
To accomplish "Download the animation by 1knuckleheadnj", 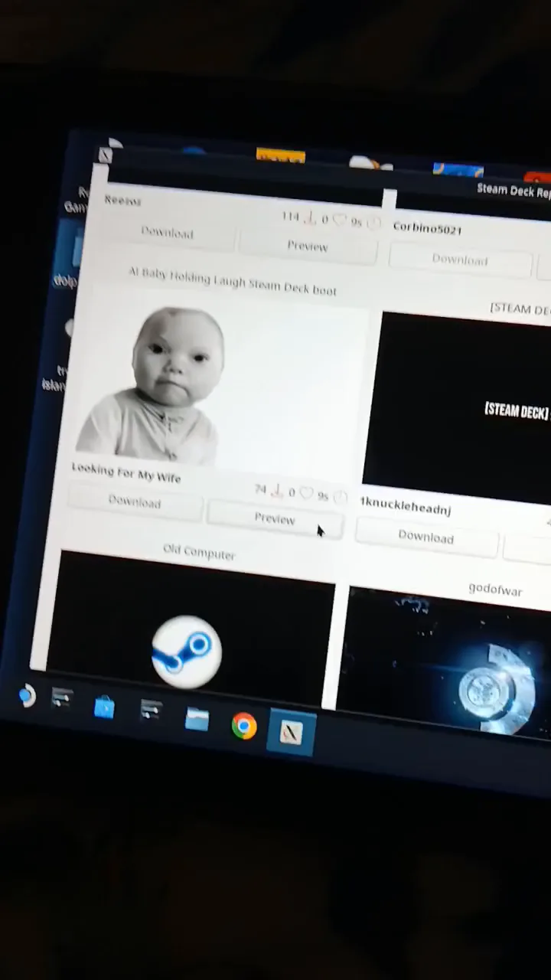I will (x=426, y=537).
